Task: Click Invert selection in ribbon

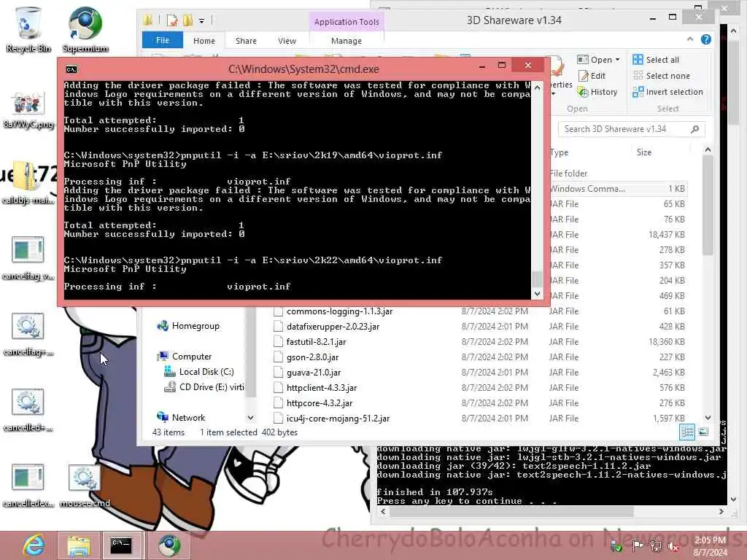Action: tap(668, 92)
